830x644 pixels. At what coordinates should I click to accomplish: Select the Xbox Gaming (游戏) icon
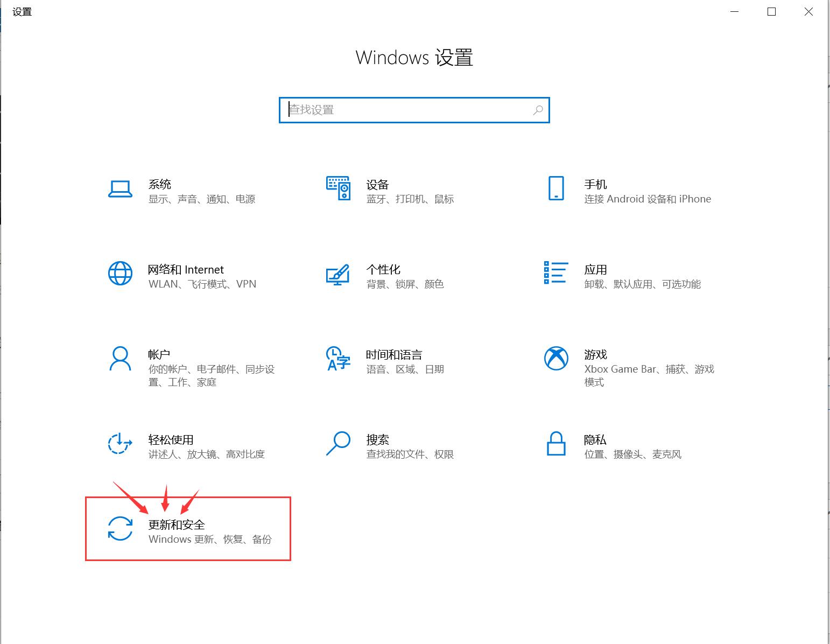point(556,359)
